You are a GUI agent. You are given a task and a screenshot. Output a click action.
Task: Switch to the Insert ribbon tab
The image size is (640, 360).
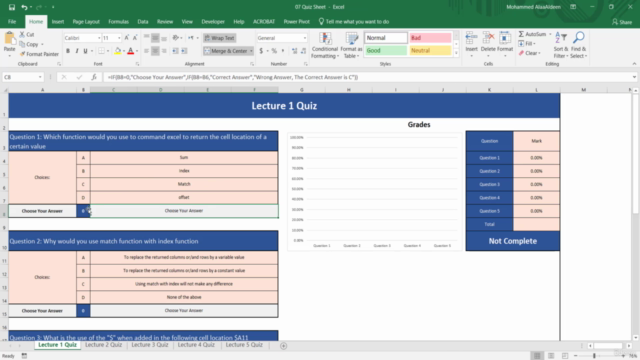58,22
